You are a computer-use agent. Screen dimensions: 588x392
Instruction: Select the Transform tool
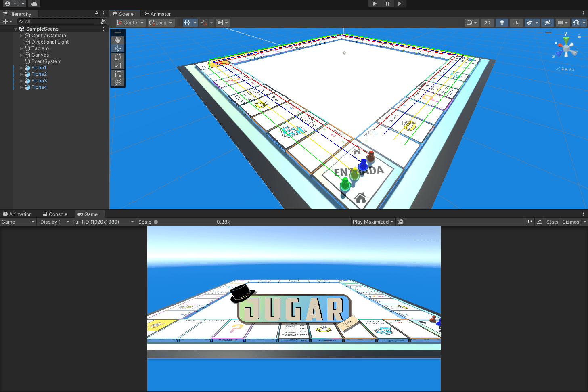tap(118, 82)
